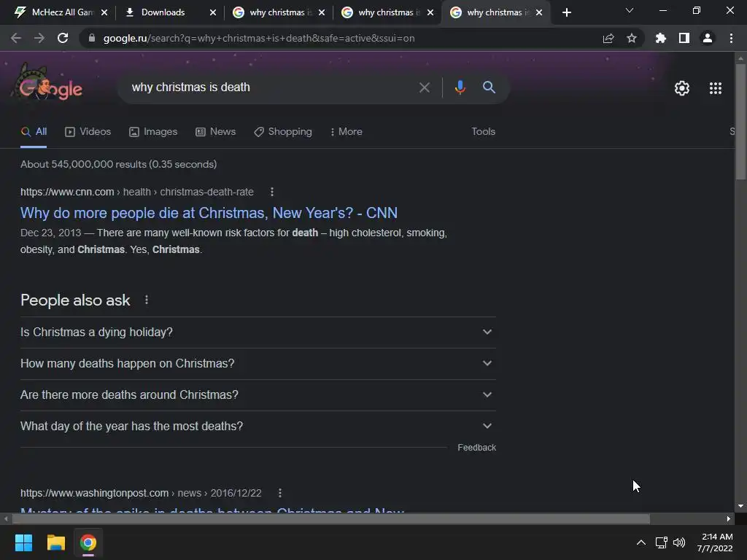Open People also ask options menu

point(146,300)
